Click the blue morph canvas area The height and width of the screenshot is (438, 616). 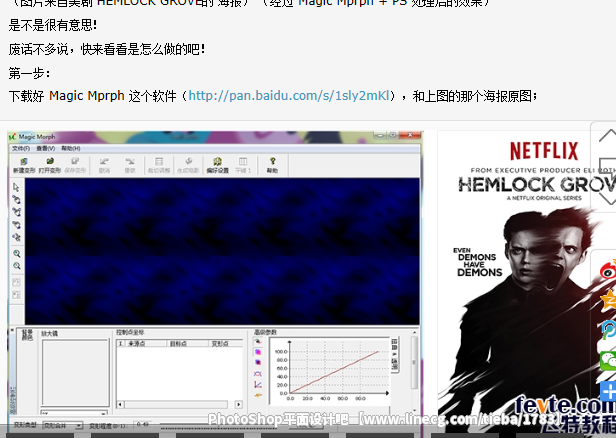coord(222,251)
